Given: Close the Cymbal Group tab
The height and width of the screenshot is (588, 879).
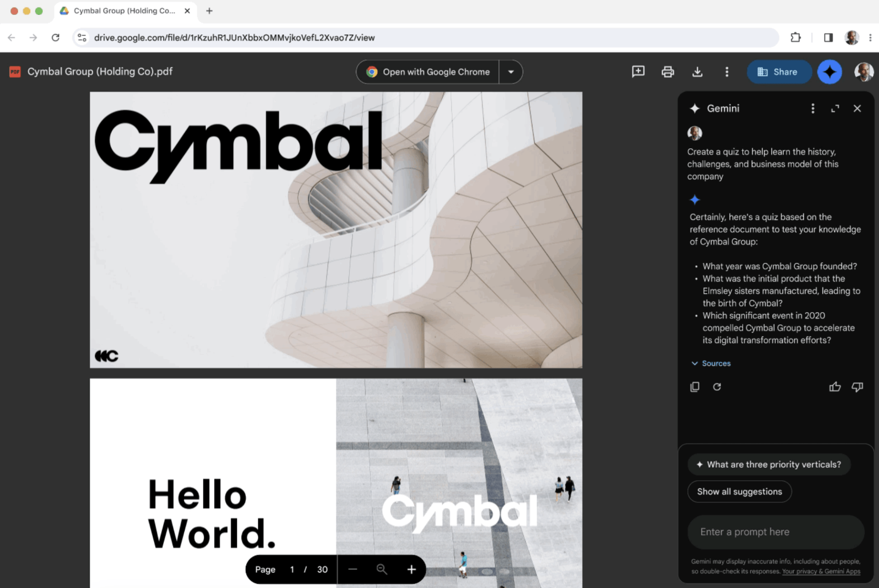Looking at the screenshot, I should pyautogui.click(x=187, y=11).
